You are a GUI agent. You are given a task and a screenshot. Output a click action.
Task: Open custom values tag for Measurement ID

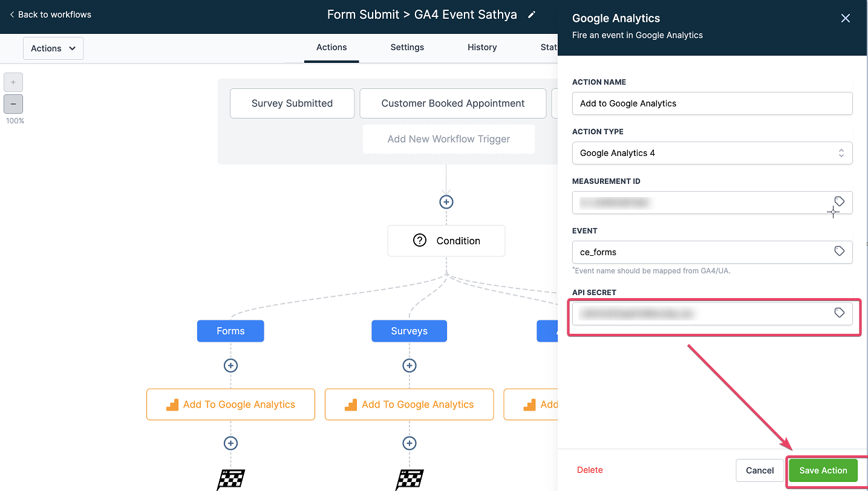coord(839,201)
